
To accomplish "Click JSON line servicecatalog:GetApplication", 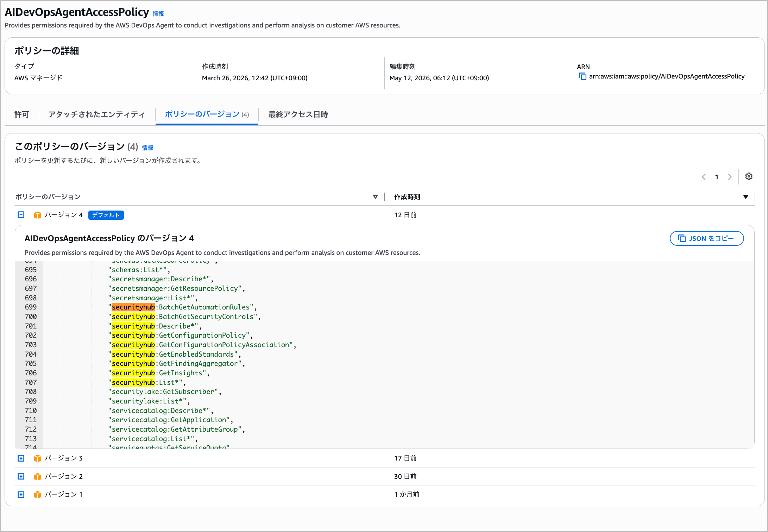I will 171,420.
